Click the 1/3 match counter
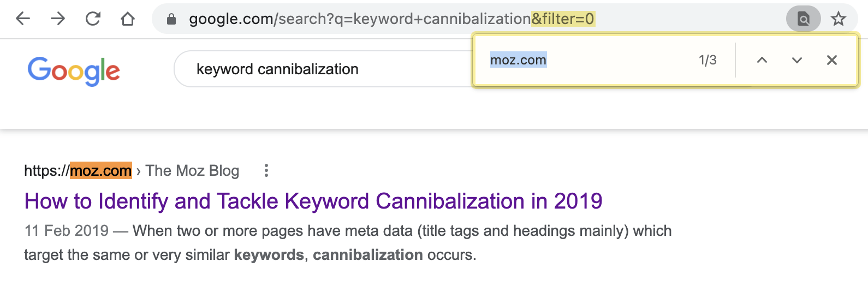Image resolution: width=868 pixels, height=285 pixels. [708, 60]
